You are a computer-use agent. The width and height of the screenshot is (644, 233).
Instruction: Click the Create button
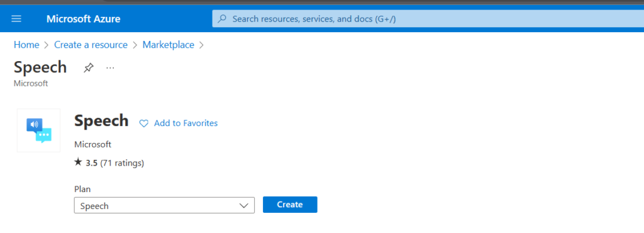[x=290, y=205]
